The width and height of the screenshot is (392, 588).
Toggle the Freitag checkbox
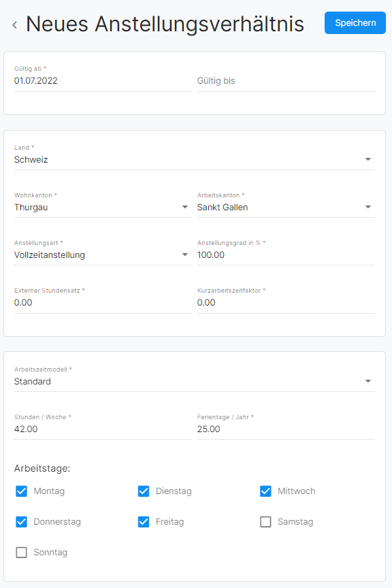144,521
